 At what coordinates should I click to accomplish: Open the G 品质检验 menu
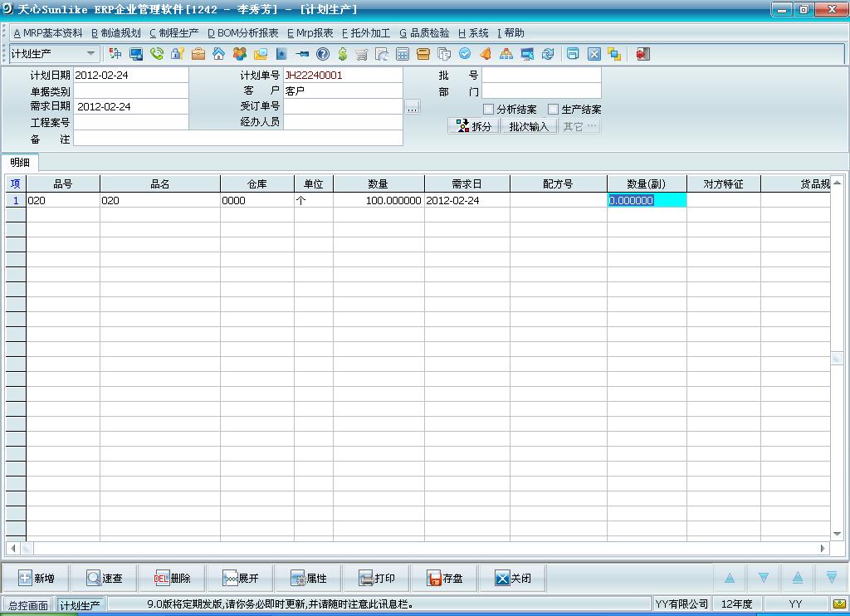pos(424,33)
